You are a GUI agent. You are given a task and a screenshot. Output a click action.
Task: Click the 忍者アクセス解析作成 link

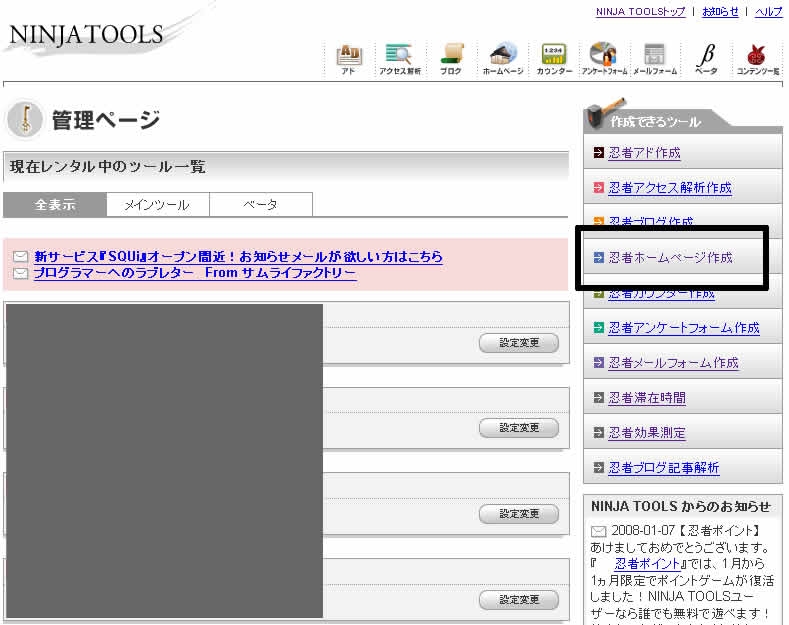[669, 188]
